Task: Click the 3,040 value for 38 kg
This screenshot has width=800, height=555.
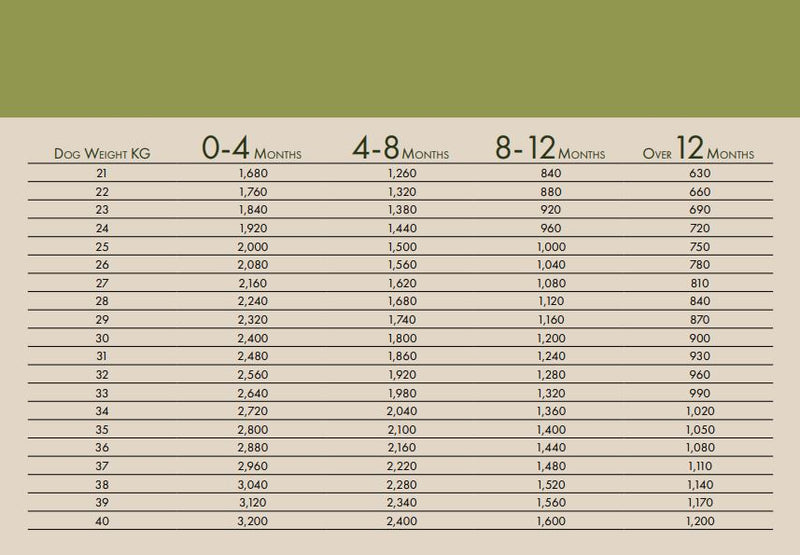Action: (x=252, y=486)
